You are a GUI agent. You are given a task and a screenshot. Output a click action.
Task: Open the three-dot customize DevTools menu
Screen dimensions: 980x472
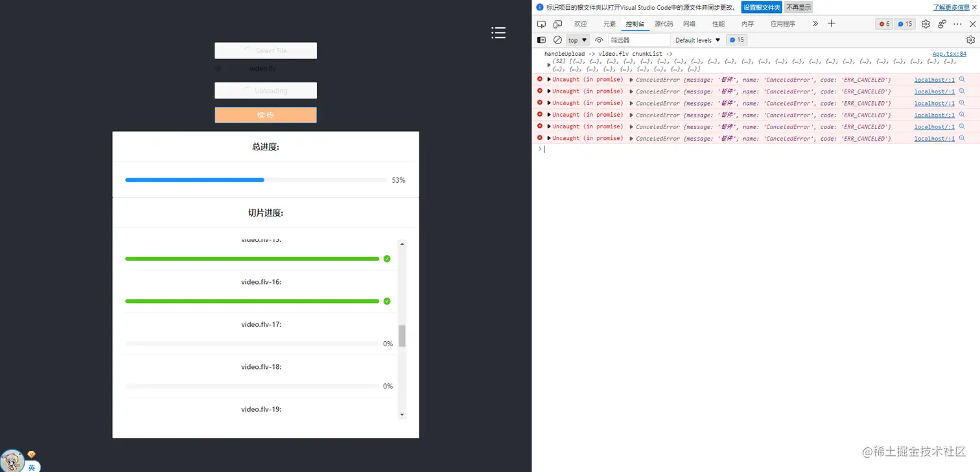959,24
